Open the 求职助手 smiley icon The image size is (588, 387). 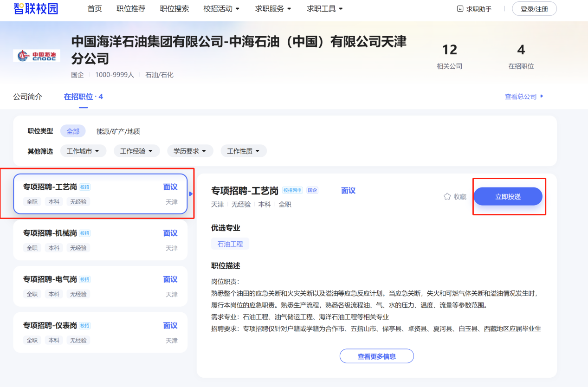coord(460,9)
